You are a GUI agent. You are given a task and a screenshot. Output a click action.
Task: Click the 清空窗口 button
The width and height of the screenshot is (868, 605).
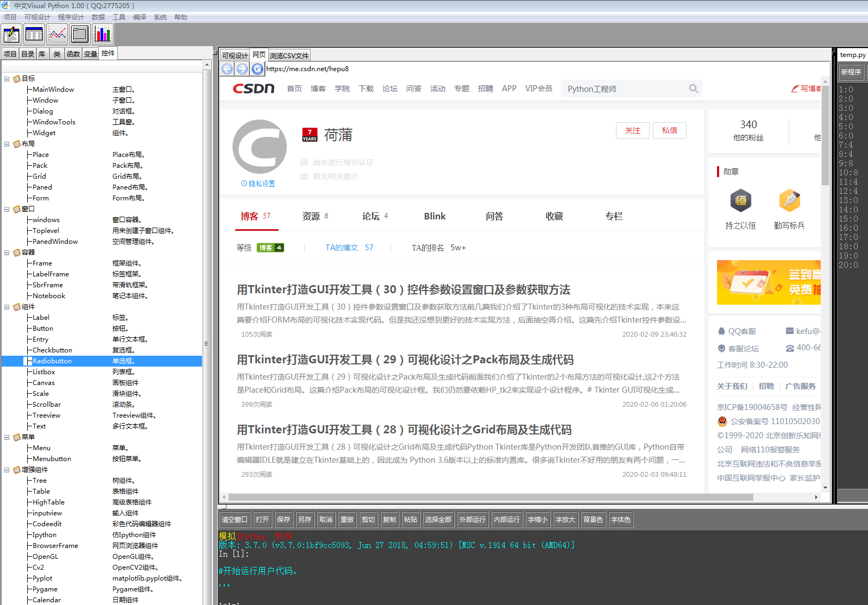(235, 520)
